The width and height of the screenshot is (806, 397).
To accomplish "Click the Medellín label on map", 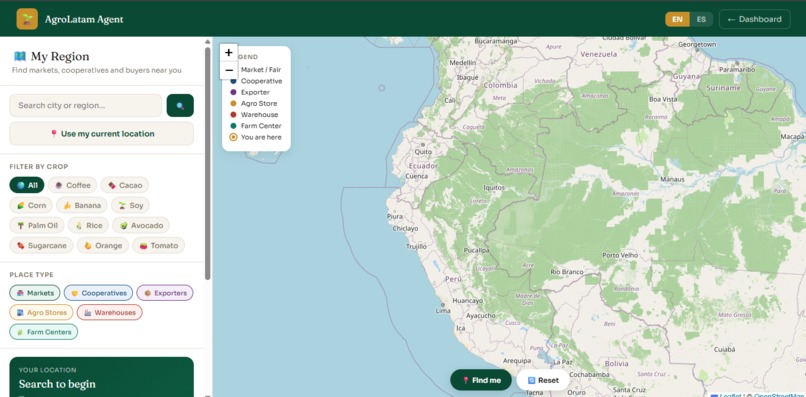I will click(463, 62).
